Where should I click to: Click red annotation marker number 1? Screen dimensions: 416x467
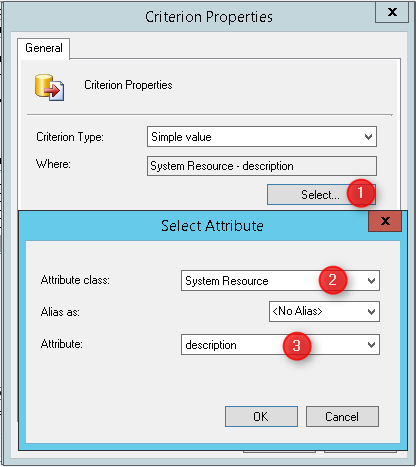[x=360, y=193]
